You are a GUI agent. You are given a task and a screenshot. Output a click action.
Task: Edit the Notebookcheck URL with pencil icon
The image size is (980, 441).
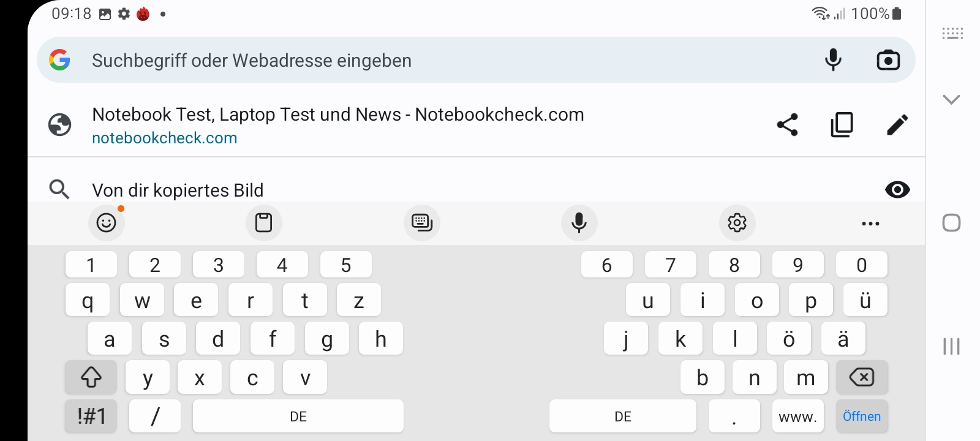point(897,125)
